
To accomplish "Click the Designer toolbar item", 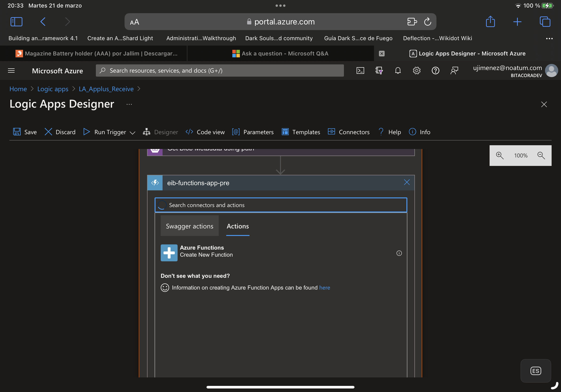I will (160, 132).
